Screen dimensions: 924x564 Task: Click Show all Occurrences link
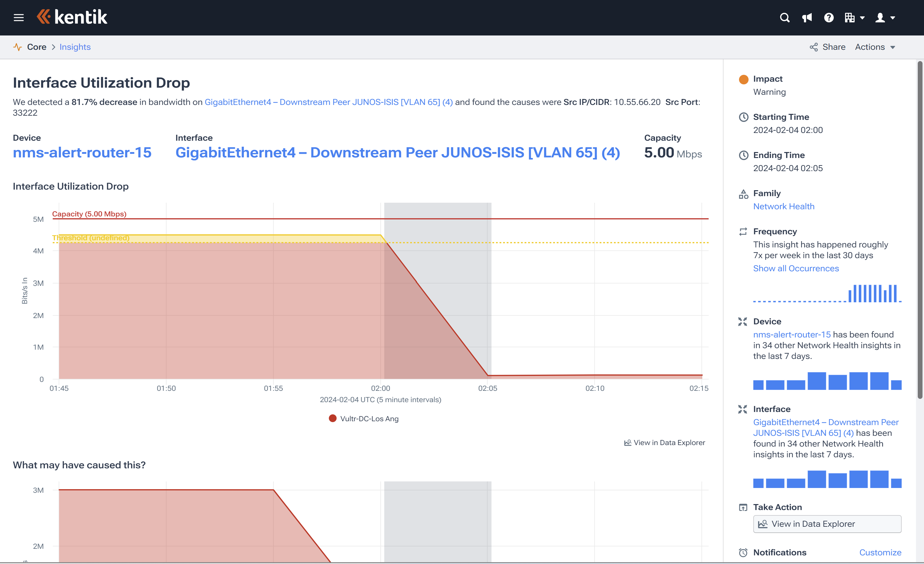pyautogui.click(x=796, y=268)
